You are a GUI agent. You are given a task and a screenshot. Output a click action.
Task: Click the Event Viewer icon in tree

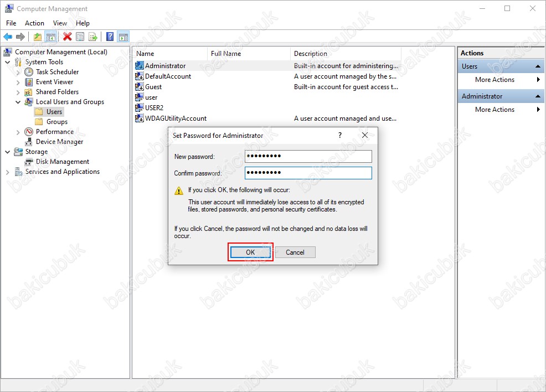pyautogui.click(x=29, y=82)
